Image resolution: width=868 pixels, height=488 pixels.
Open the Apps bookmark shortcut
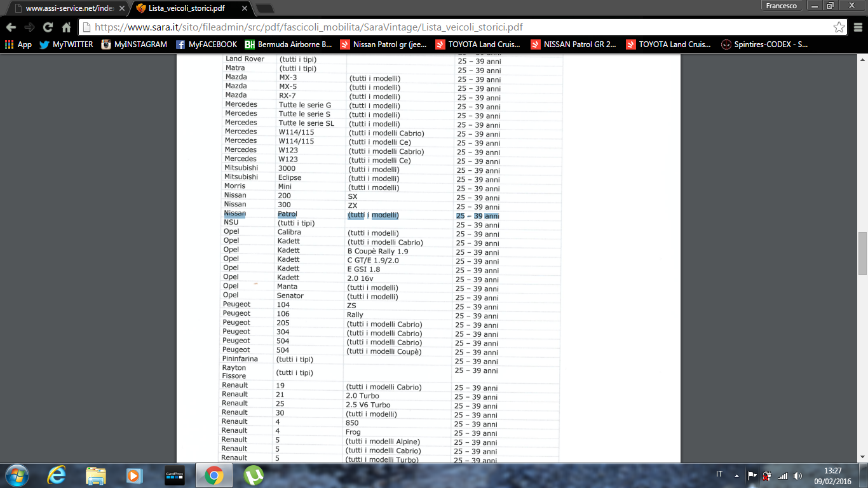pyautogui.click(x=18, y=44)
